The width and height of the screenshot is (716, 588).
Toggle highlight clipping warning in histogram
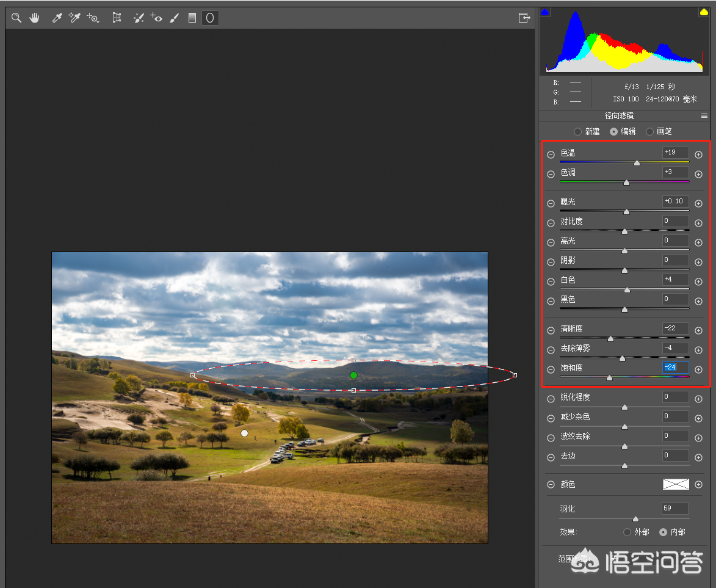pos(704,12)
